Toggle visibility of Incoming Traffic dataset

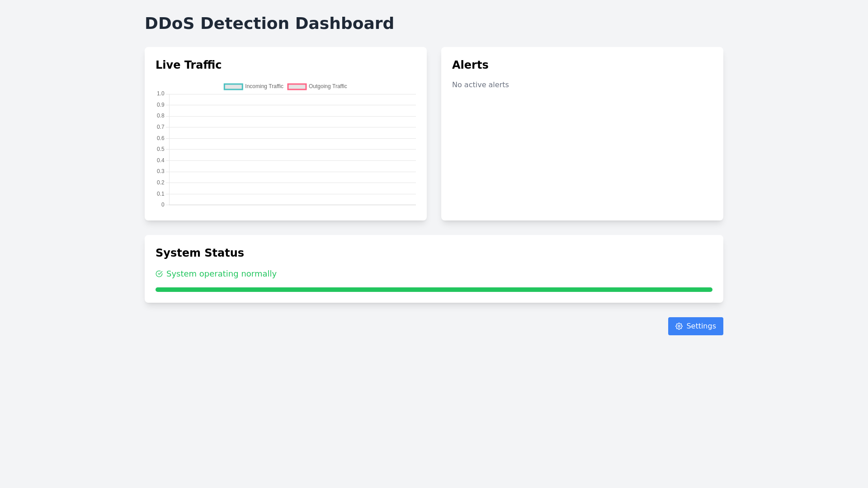click(x=253, y=86)
